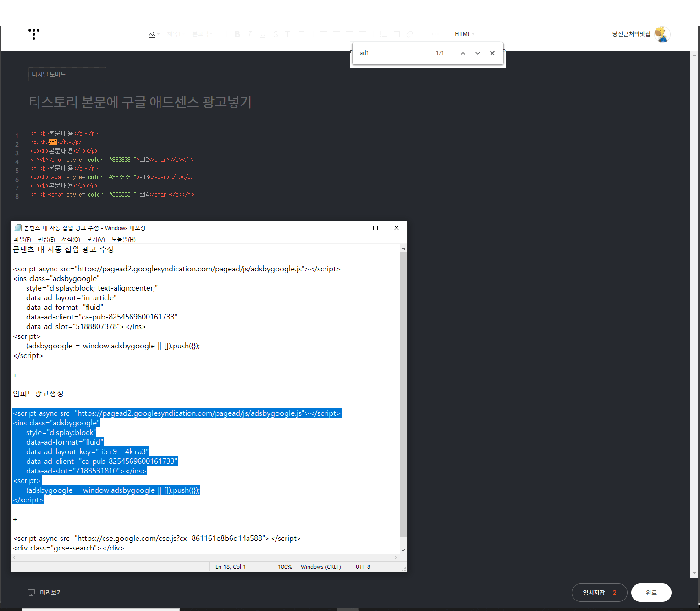The height and width of the screenshot is (611, 700).
Task: Click the gcse-search div line in Notepad
Action: click(x=68, y=548)
